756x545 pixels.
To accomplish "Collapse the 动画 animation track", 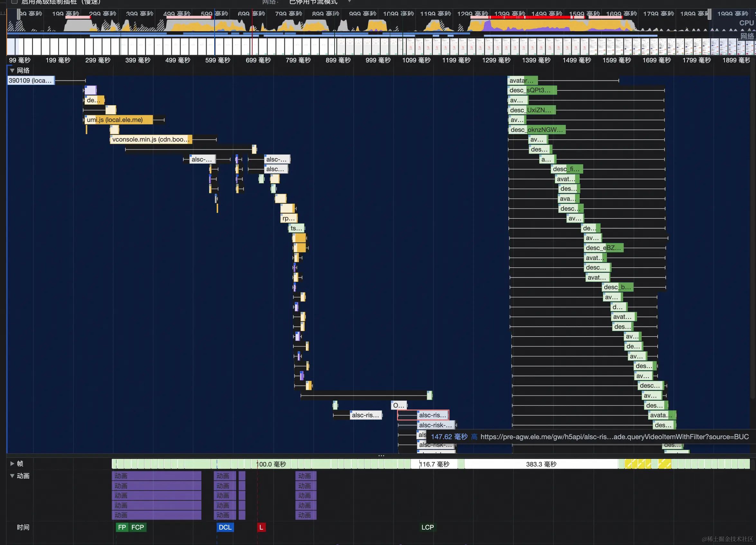I will [12, 476].
